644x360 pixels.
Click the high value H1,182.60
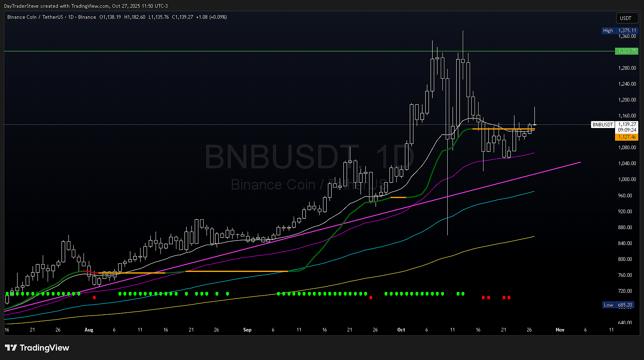[x=135, y=17]
